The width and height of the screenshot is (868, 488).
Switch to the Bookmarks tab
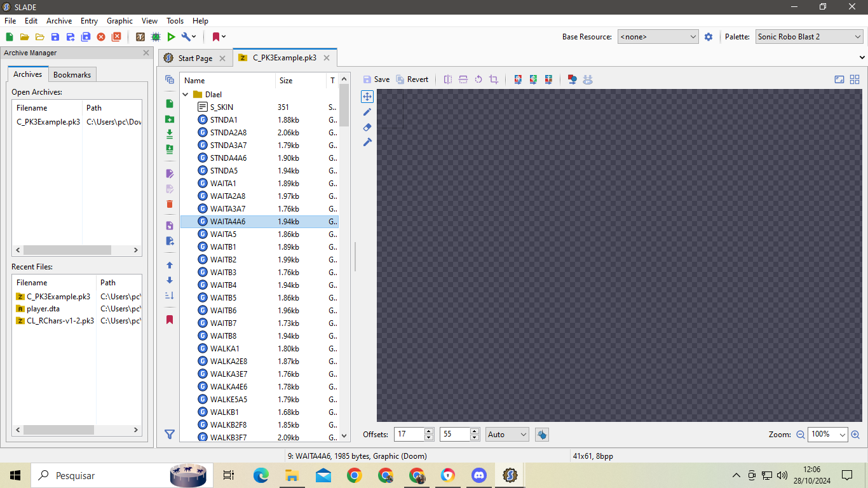coord(72,75)
